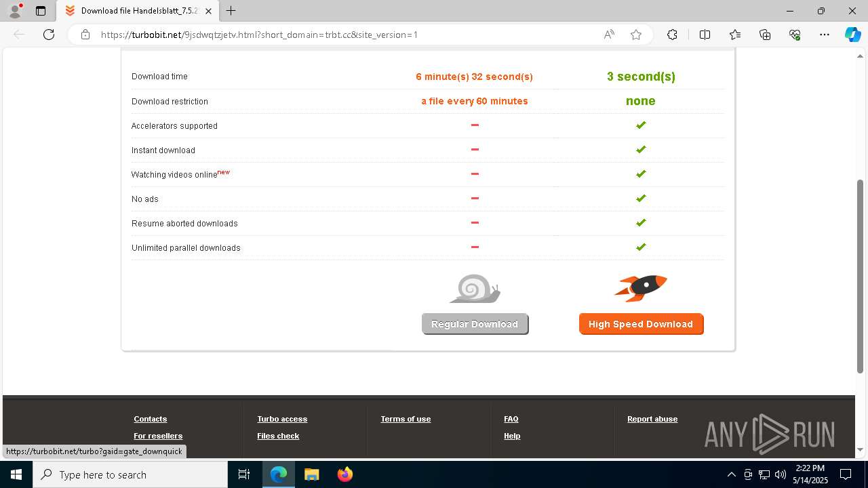Open the Favorites list
This screenshot has height=488, width=868.
pyautogui.click(x=735, y=35)
